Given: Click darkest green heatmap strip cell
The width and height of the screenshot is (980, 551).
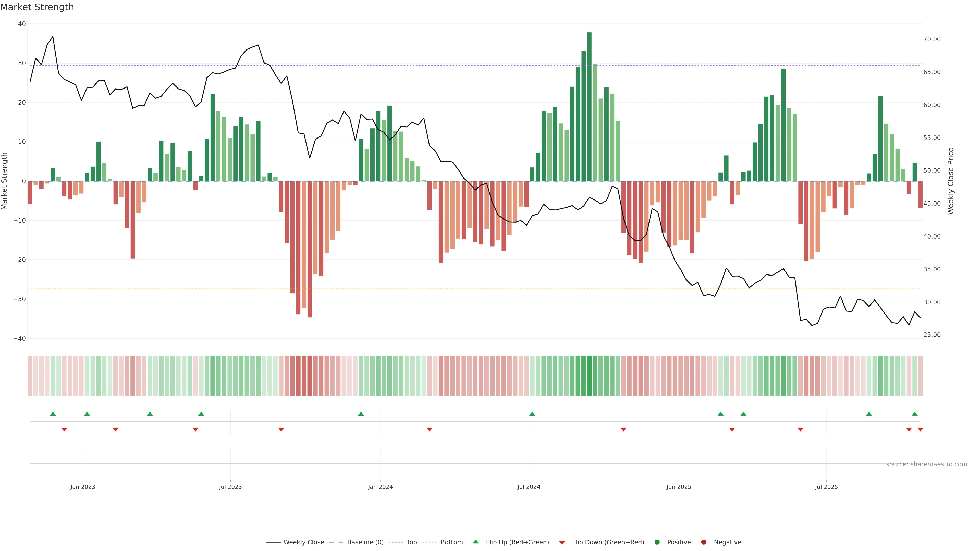Looking at the screenshot, I should point(589,376).
